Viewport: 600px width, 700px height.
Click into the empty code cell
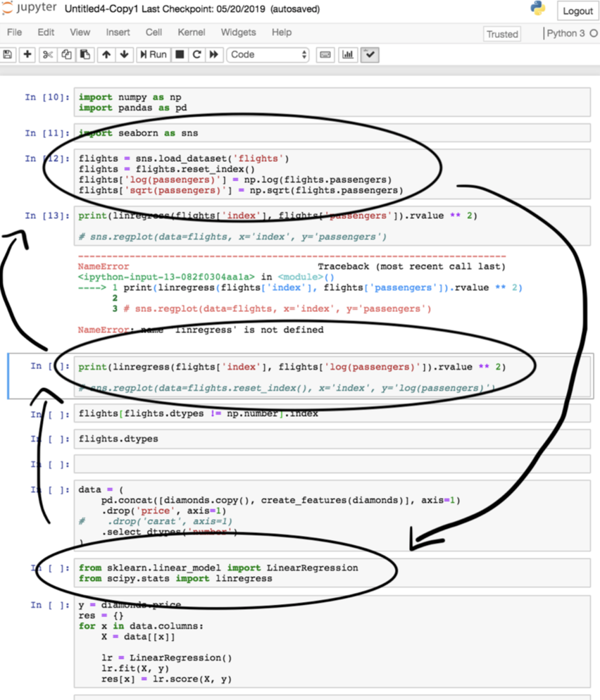pos(332,464)
